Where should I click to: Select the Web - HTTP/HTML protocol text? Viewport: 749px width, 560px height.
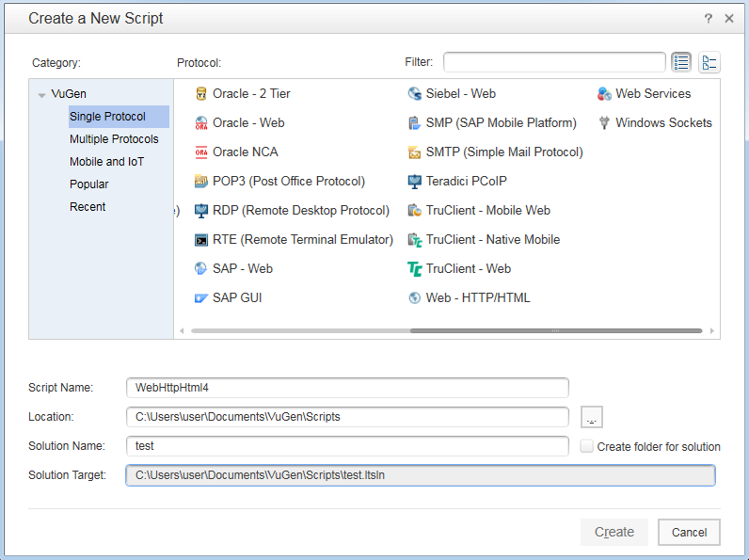click(x=478, y=298)
